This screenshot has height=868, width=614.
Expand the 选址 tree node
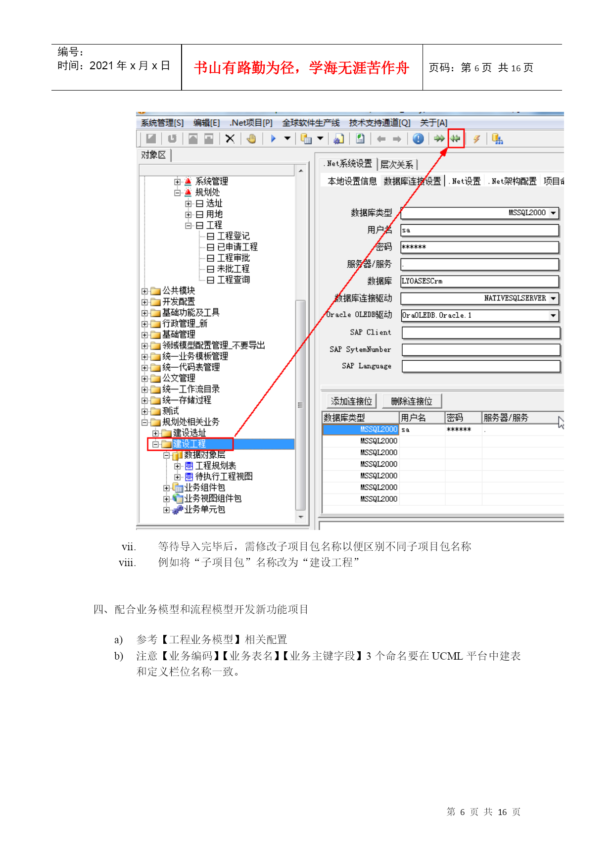[x=188, y=204]
